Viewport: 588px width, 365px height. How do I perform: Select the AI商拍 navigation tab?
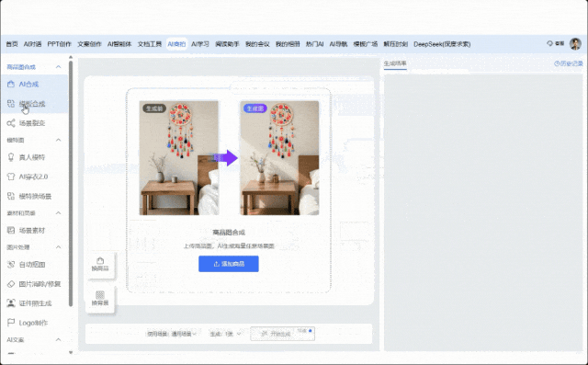(x=176, y=44)
